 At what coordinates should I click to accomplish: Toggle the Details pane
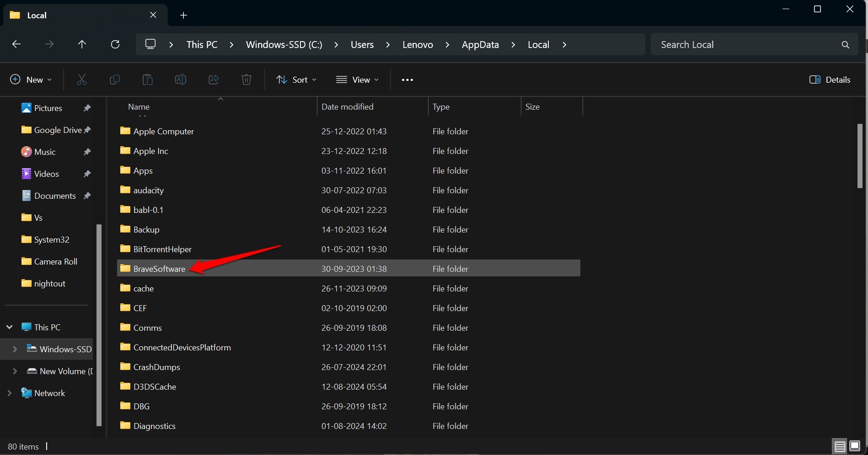[x=830, y=80]
